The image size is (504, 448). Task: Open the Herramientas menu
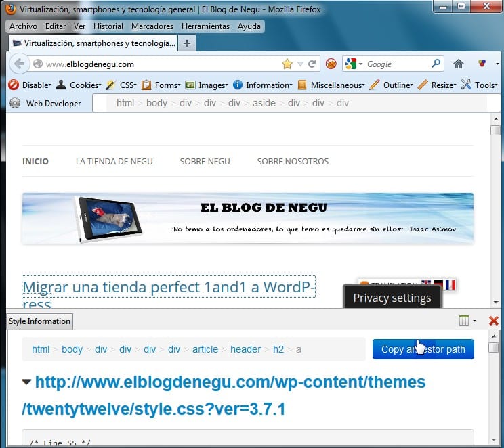click(205, 26)
